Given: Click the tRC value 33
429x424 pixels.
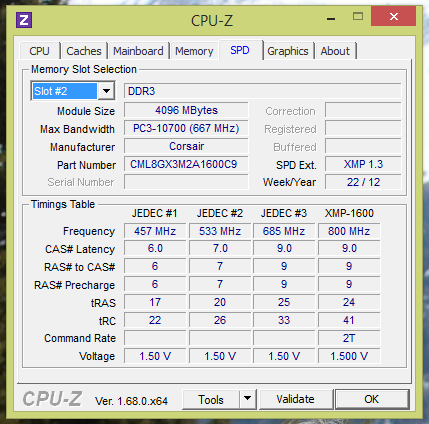Looking at the screenshot, I should click(x=284, y=320).
